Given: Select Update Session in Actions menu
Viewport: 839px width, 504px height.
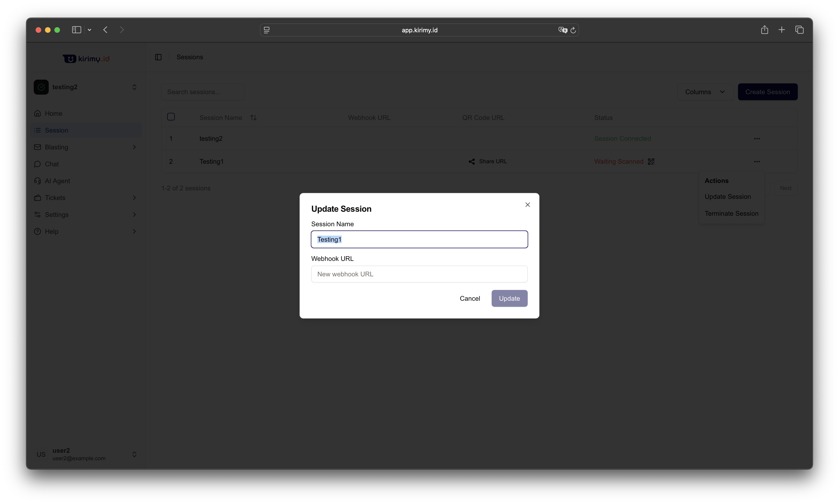Looking at the screenshot, I should click(x=728, y=197).
